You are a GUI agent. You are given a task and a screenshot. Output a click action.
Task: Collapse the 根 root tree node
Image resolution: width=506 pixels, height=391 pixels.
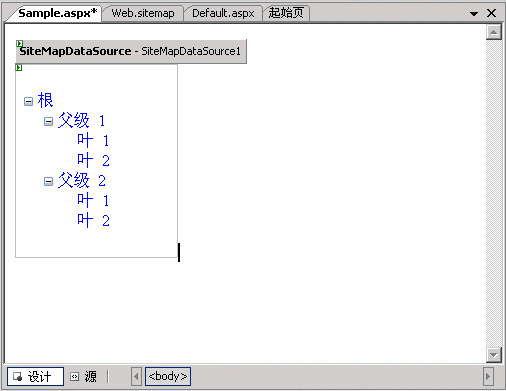coord(28,101)
